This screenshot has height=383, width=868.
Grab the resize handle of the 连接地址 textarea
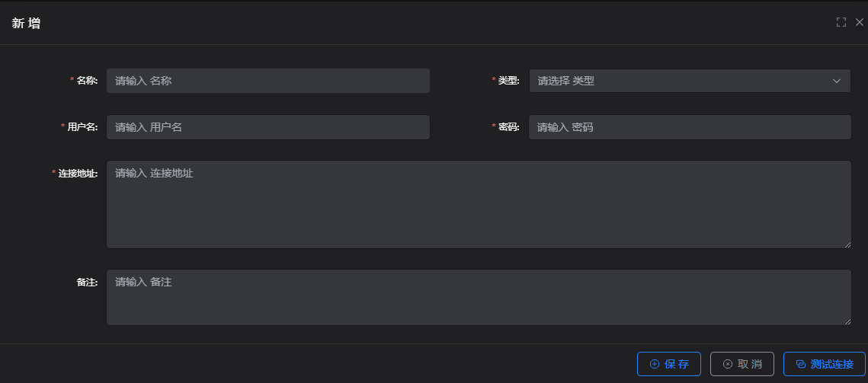pyautogui.click(x=847, y=244)
